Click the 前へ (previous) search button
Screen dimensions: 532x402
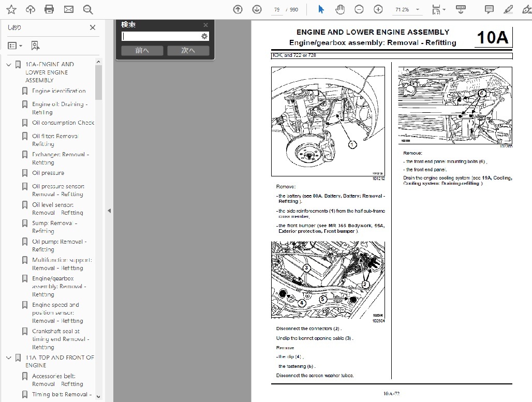coord(142,50)
